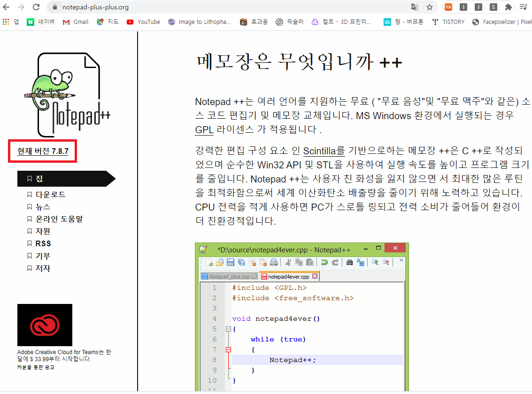This screenshot has height=394, width=532.
Task: Click the Save floppy icon in Notepad++ toolbar
Action: [x=231, y=262]
